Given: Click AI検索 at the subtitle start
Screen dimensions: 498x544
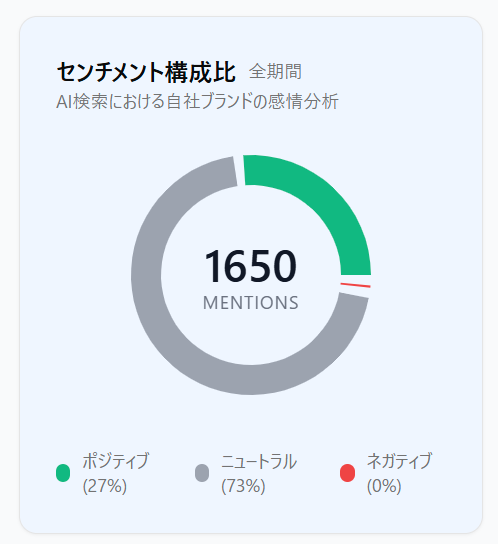Looking at the screenshot, I should pyautogui.click(x=82, y=101).
